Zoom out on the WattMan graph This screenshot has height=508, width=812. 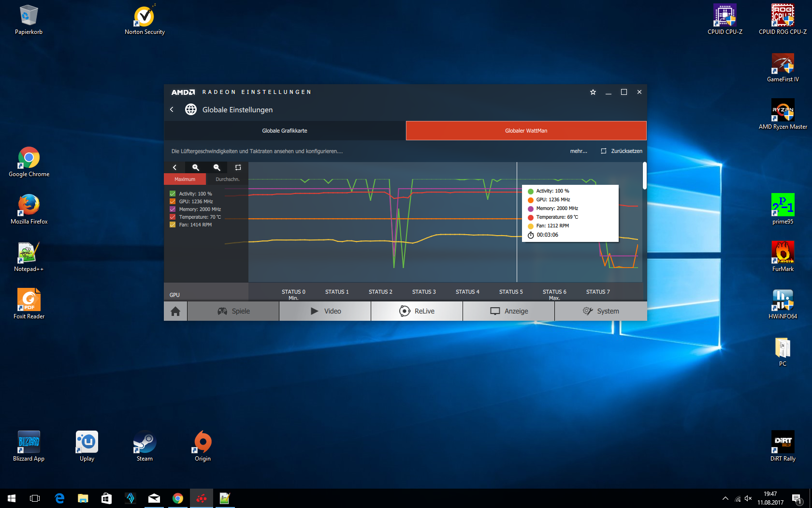217,167
